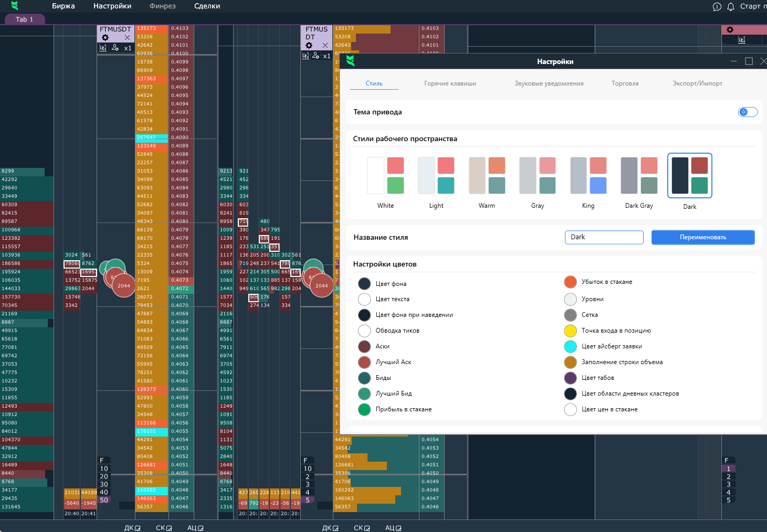Select the Tab 1 workspace tab
767x532 pixels.
click(x=24, y=19)
